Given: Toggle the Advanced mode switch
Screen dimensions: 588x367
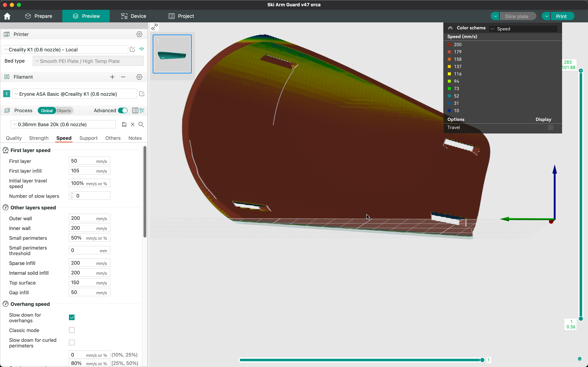Looking at the screenshot, I should [123, 111].
